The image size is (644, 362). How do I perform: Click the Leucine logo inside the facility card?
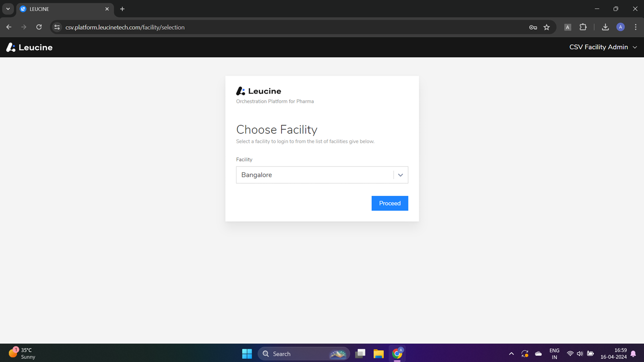point(259,91)
